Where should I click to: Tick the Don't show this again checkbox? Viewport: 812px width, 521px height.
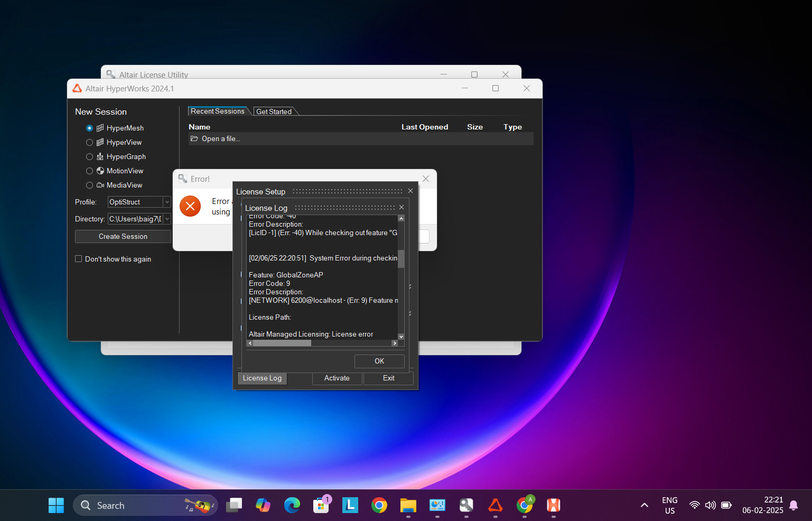pyautogui.click(x=79, y=259)
